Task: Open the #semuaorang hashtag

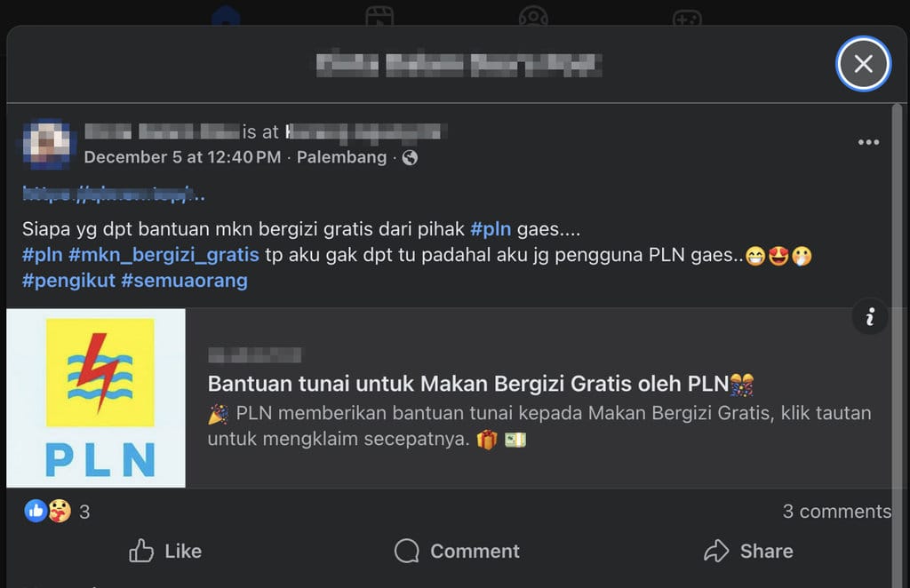Action: pos(185,281)
